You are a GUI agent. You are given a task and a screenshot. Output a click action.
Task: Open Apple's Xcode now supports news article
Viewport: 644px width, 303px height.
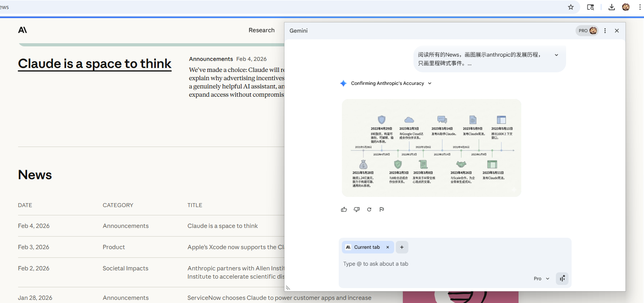tap(236, 247)
